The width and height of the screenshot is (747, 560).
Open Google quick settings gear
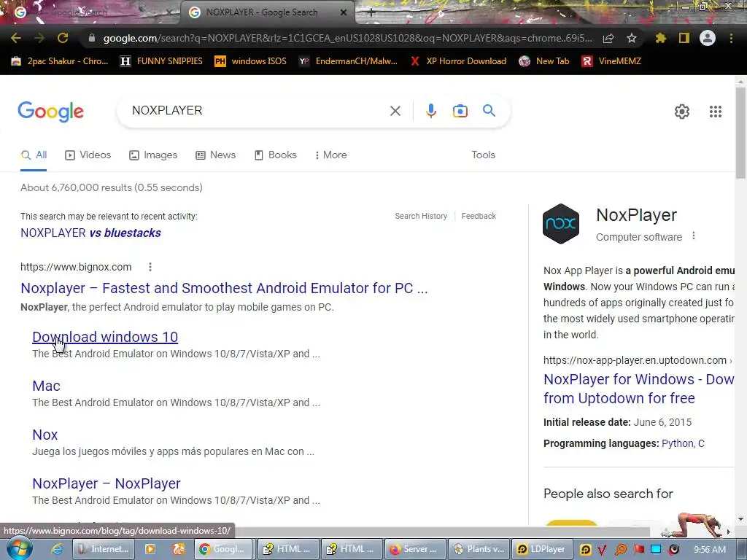point(682,112)
